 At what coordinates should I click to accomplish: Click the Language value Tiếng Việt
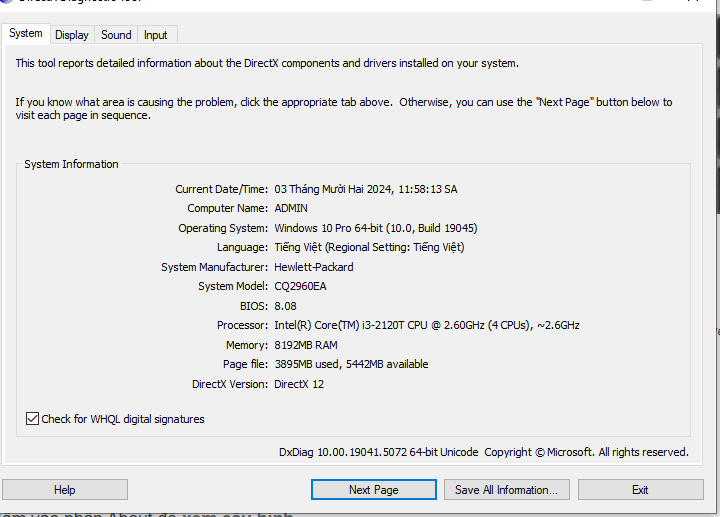pos(369,247)
